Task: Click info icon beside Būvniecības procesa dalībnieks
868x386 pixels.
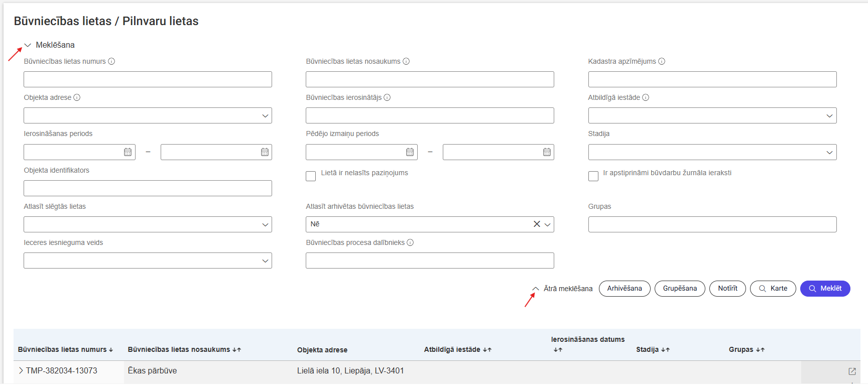Action: click(410, 242)
